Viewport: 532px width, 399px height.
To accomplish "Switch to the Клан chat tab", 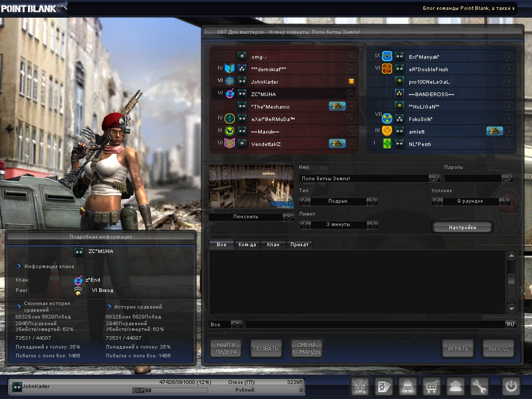I will pyautogui.click(x=273, y=244).
